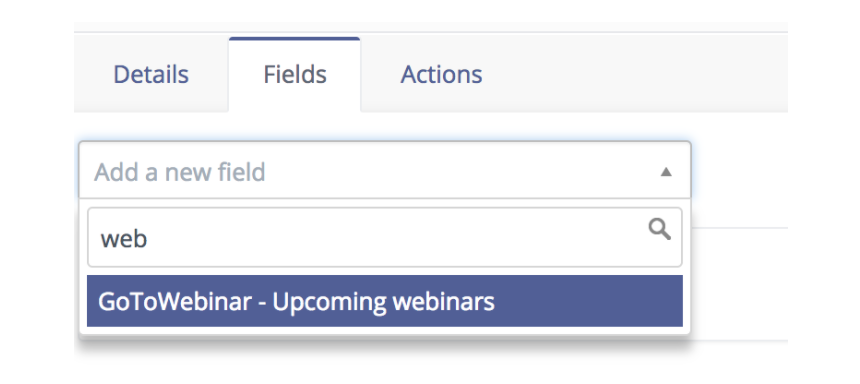Open the Actions tab
This screenshot has width=860, height=384.
click(x=442, y=75)
